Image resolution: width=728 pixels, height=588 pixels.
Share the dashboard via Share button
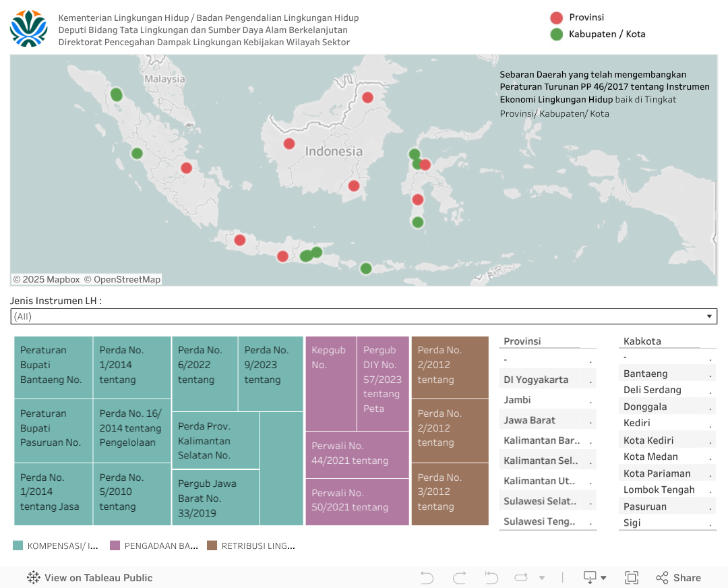(x=679, y=577)
